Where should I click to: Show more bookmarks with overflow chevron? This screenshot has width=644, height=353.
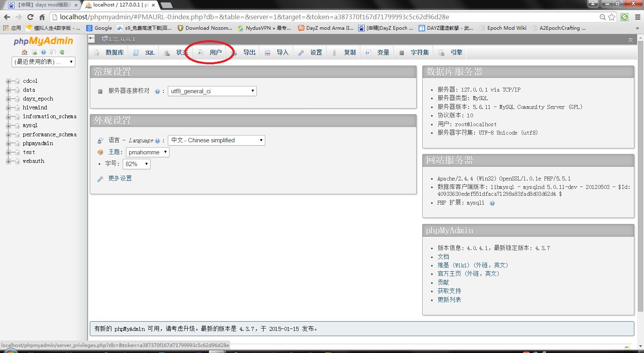(x=637, y=28)
